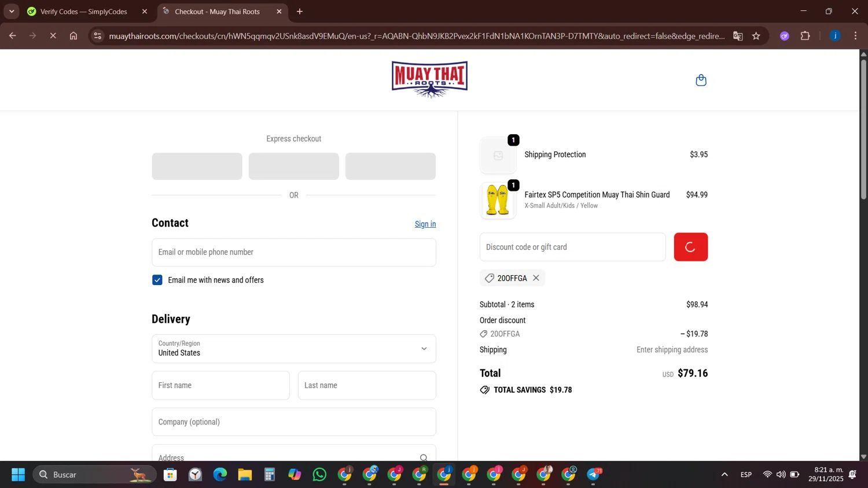Switch to Verify Codes — SimplyCodes tab
The width and height of the screenshot is (868, 488).
tap(84, 12)
